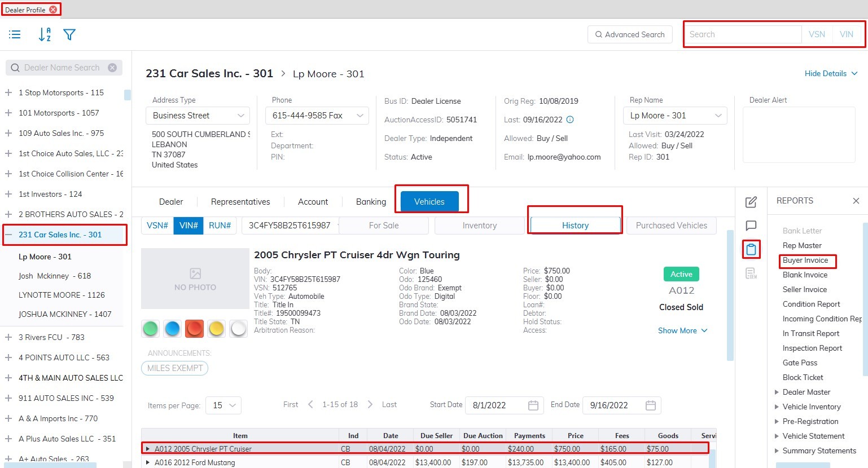Click the A-Z sort icon
Viewport: 868px width, 468px height.
coord(45,35)
